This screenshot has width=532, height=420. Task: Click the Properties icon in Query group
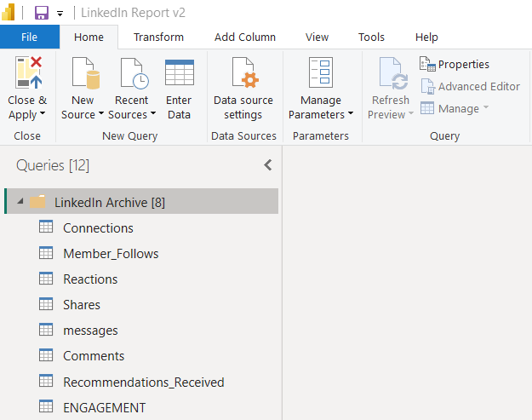click(x=427, y=64)
